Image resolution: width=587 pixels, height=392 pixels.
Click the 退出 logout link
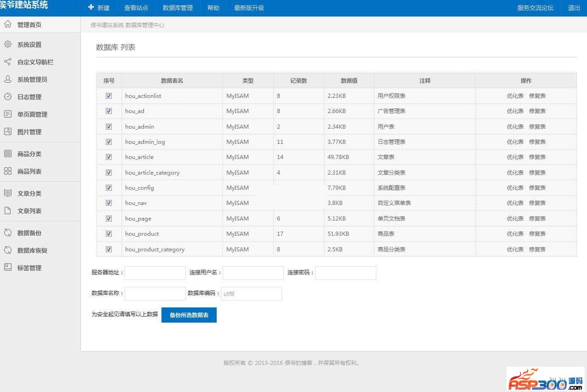click(x=574, y=8)
